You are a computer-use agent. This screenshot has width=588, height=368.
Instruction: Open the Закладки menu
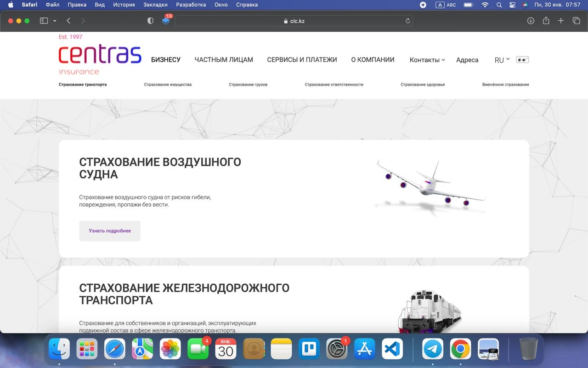coord(155,5)
